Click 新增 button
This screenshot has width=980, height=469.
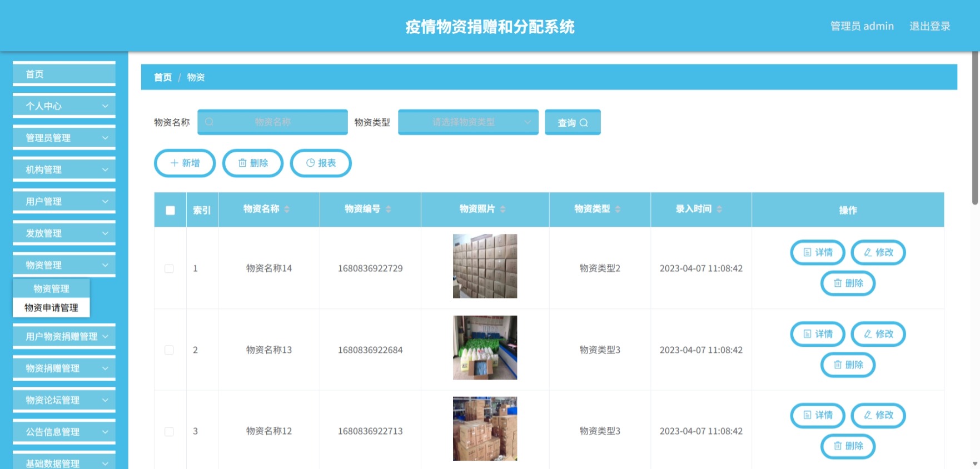[x=185, y=163]
